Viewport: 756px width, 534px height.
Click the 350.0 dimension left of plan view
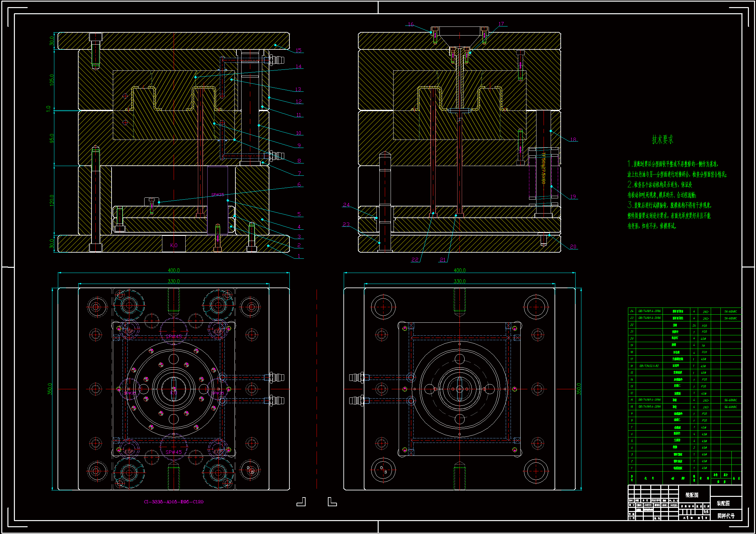click(x=49, y=389)
